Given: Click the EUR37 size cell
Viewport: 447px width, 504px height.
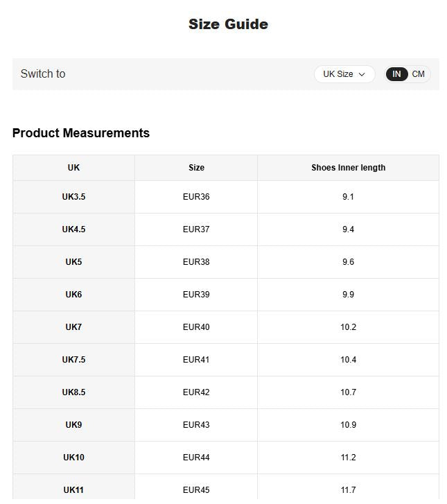Looking at the screenshot, I should (196, 229).
